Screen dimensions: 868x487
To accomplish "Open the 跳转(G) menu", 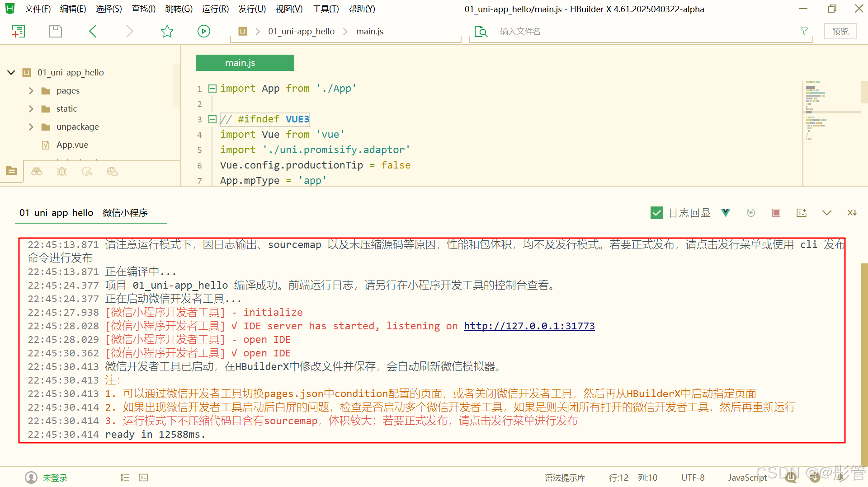I will point(179,9).
